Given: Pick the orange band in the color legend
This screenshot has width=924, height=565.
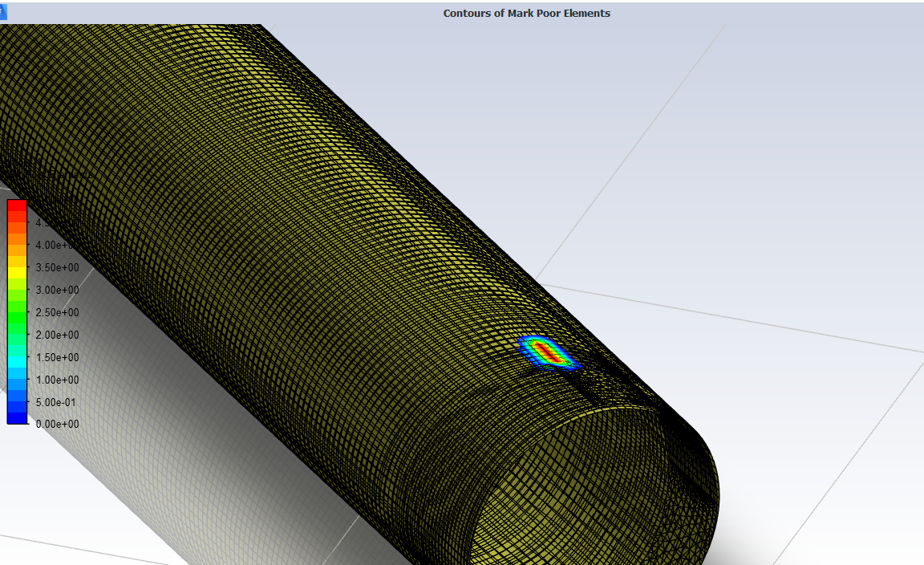Looking at the screenshot, I should point(18,239).
